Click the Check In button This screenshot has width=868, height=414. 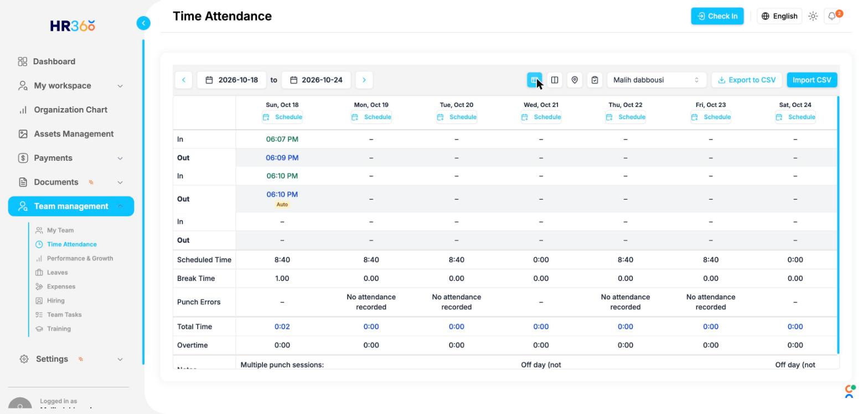pyautogui.click(x=717, y=16)
